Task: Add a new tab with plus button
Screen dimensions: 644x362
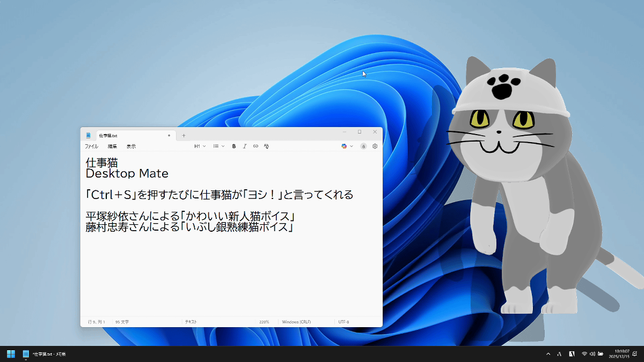Action: (184, 136)
